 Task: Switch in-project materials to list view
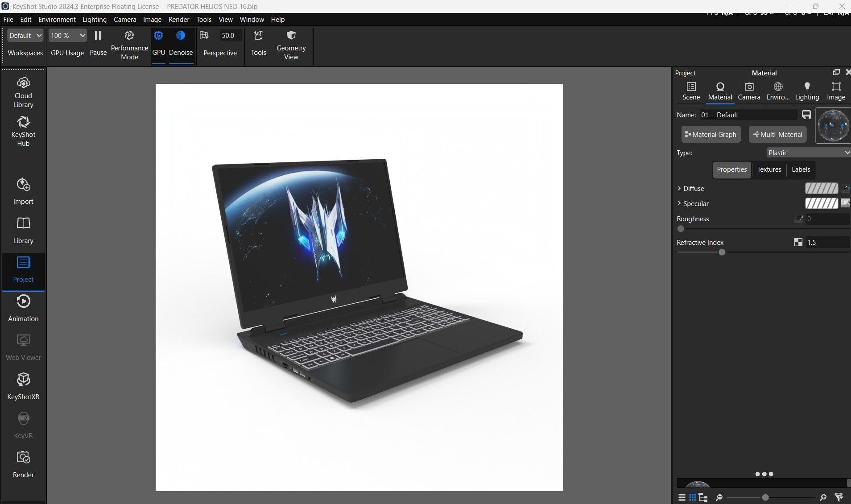tap(682, 497)
